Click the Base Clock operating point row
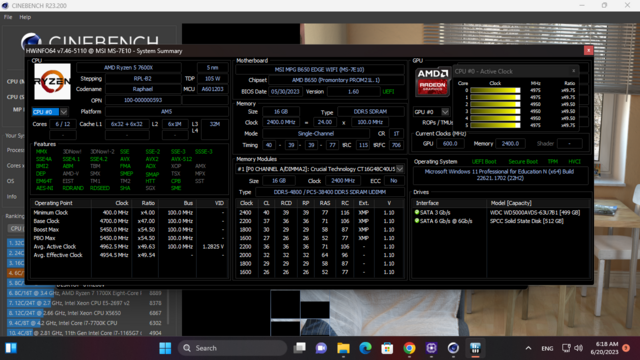Screen dimensions: 640x360 point(129,221)
